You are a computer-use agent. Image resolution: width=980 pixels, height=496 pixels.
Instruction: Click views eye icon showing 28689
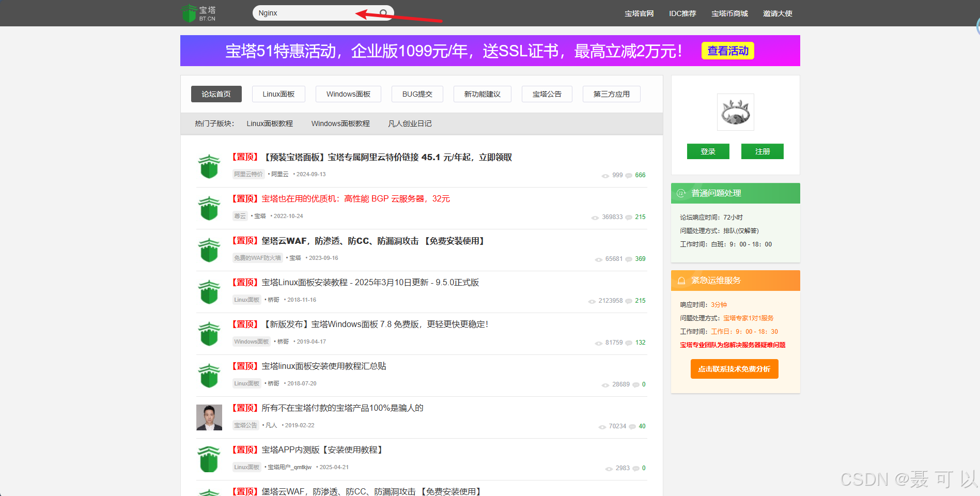pyautogui.click(x=605, y=385)
